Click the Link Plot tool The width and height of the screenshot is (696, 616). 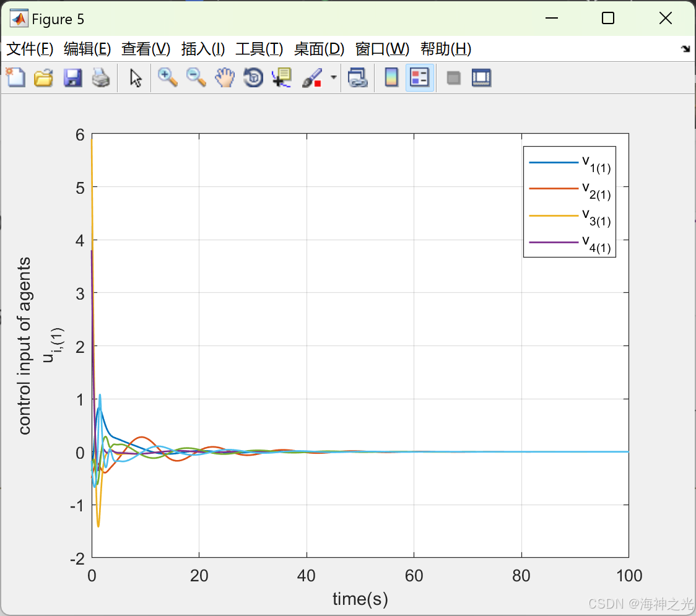pos(358,77)
